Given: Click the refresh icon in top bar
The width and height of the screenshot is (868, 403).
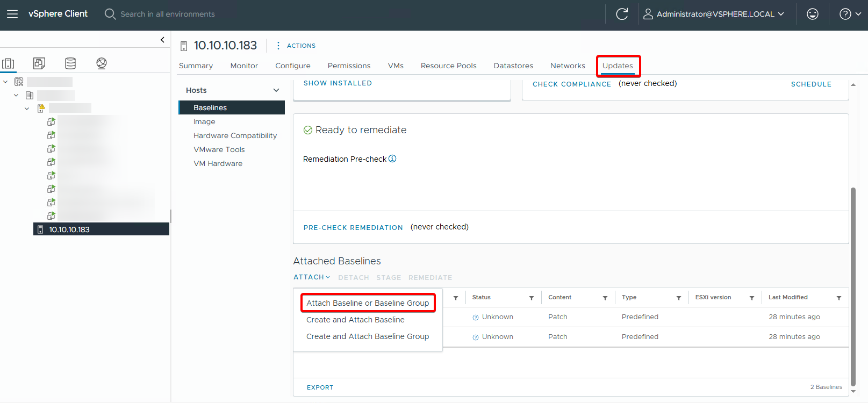Looking at the screenshot, I should click(622, 14).
